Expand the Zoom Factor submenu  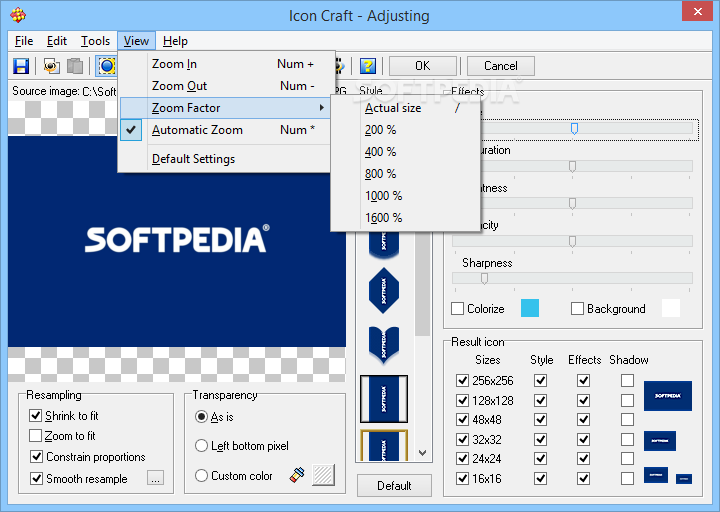[x=225, y=108]
